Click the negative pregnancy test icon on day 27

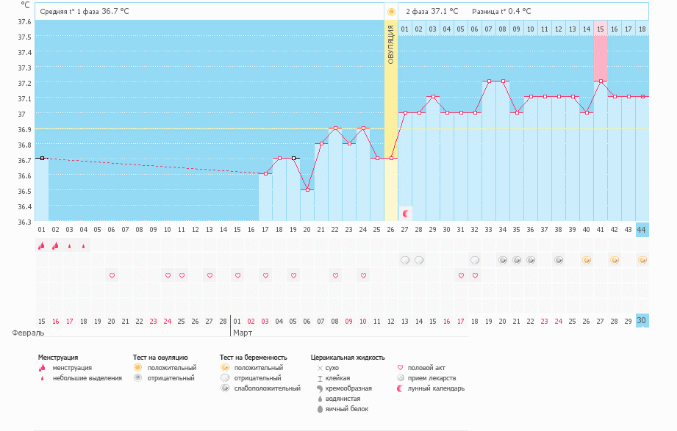[405, 260]
